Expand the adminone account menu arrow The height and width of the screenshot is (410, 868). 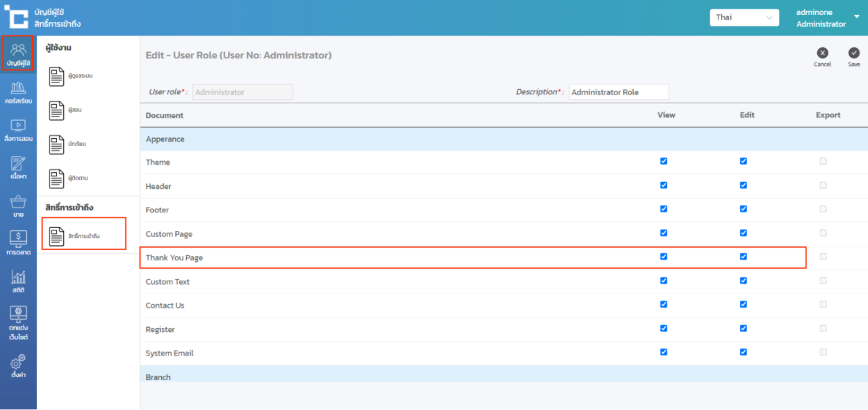(x=857, y=17)
